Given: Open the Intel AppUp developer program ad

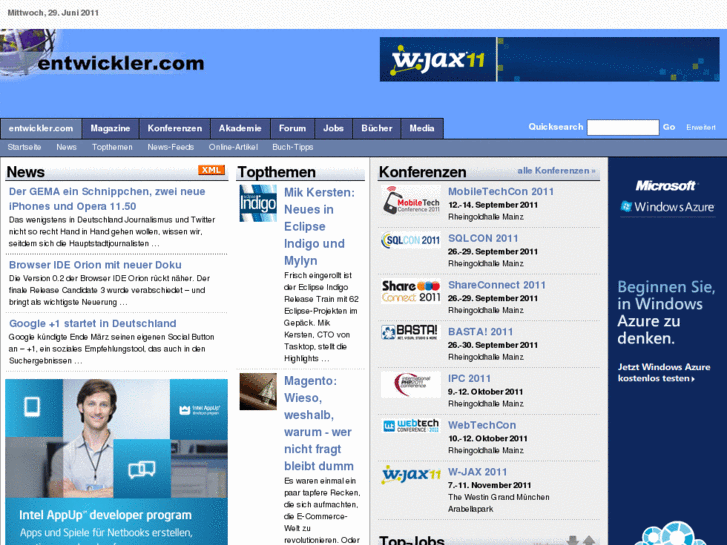Looking at the screenshot, I should [116, 462].
